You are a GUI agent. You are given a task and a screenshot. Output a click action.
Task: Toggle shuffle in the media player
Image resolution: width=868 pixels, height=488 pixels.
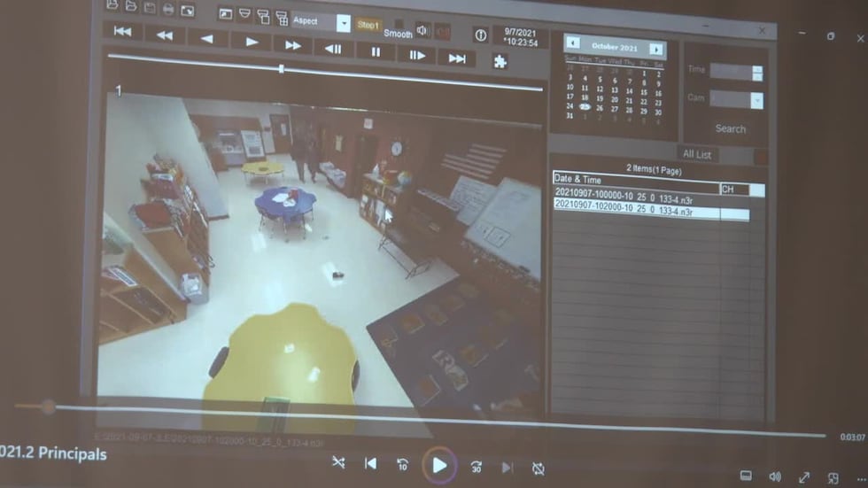click(x=338, y=463)
